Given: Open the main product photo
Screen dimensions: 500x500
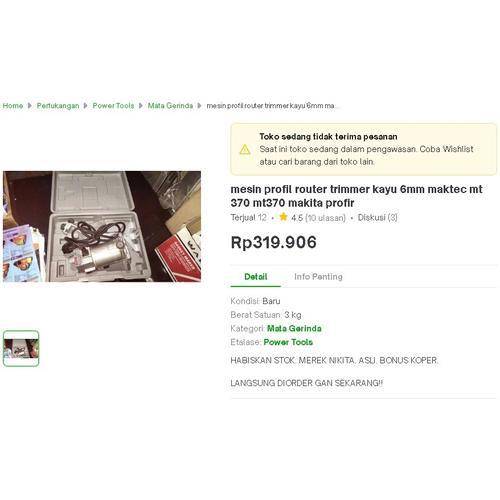Looking at the screenshot, I should coord(102,226).
